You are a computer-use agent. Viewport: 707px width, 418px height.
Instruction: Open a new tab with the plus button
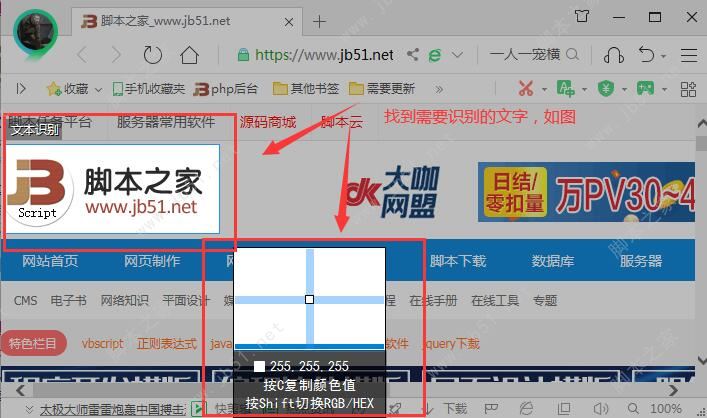point(319,21)
